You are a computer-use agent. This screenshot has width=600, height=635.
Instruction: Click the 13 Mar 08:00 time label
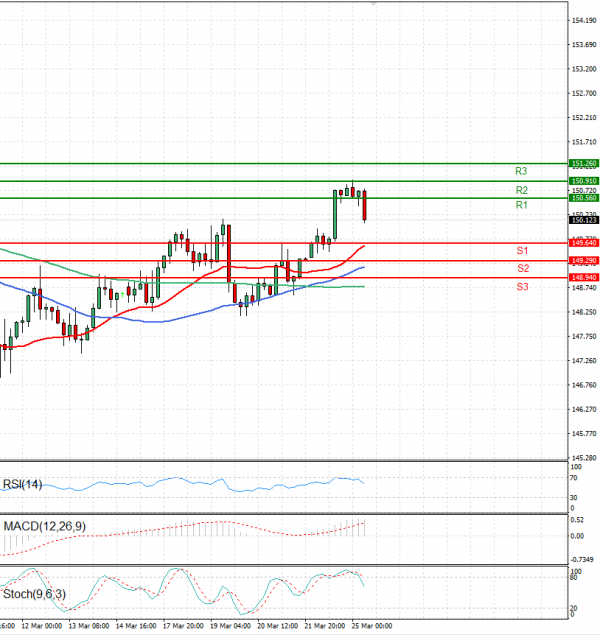(x=89, y=626)
